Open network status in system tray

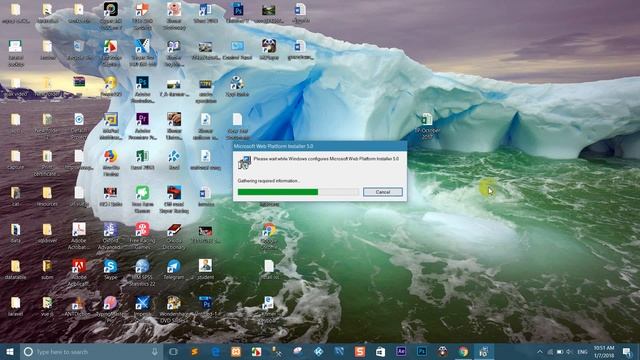click(550, 351)
